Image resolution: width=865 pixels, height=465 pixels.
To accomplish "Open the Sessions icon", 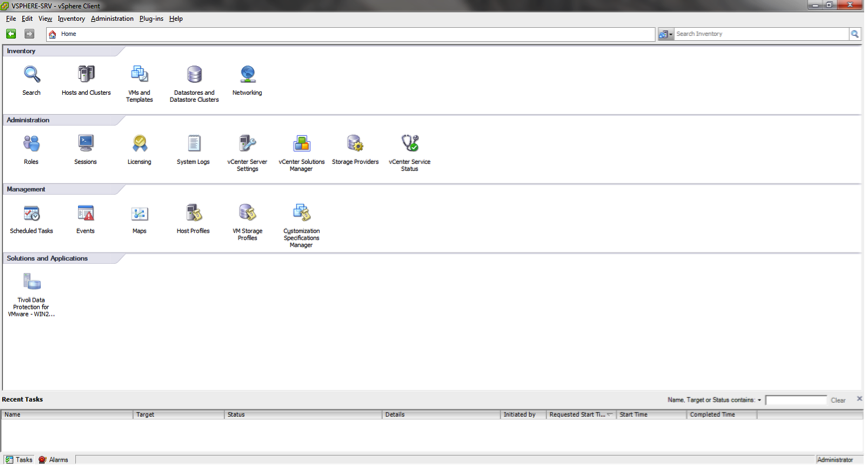I will (86, 143).
